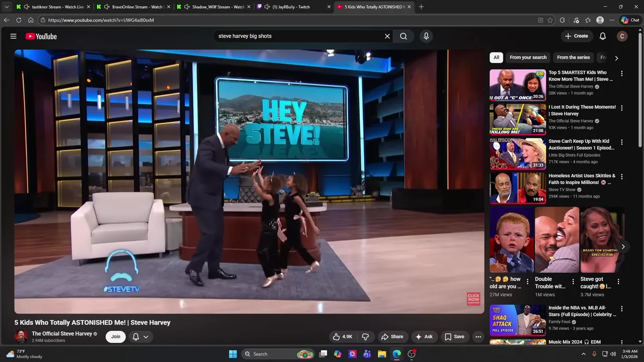Share the video
Screen dimensions: 644x362
point(392,337)
